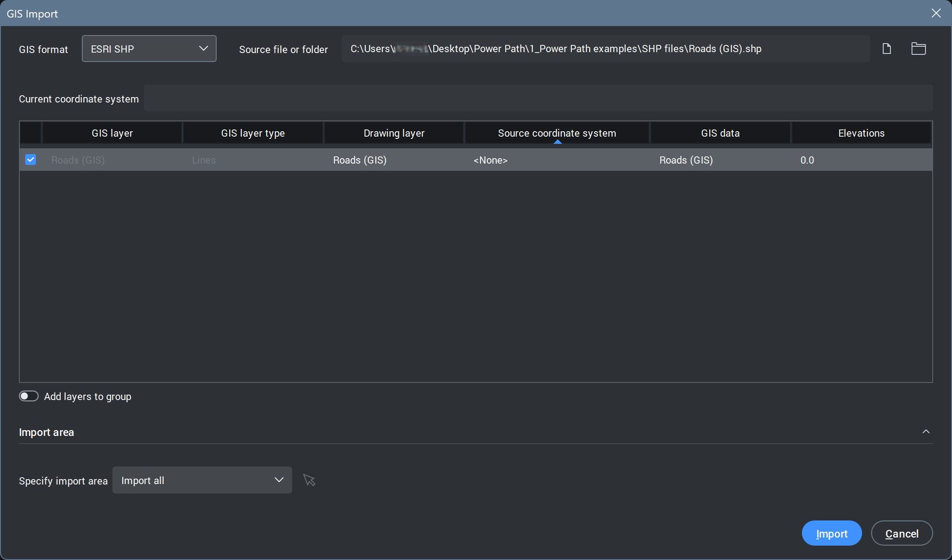Sort by Source coordinate system column header
The height and width of the screenshot is (560, 952).
coord(556,133)
